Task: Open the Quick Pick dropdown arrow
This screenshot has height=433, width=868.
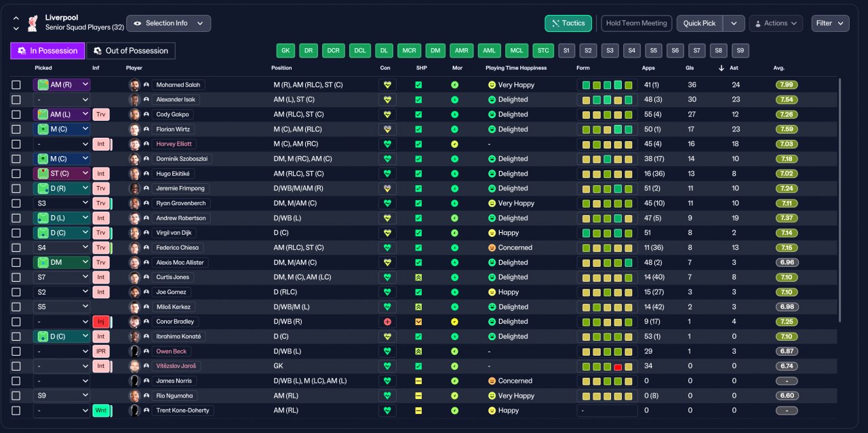Action: click(734, 23)
